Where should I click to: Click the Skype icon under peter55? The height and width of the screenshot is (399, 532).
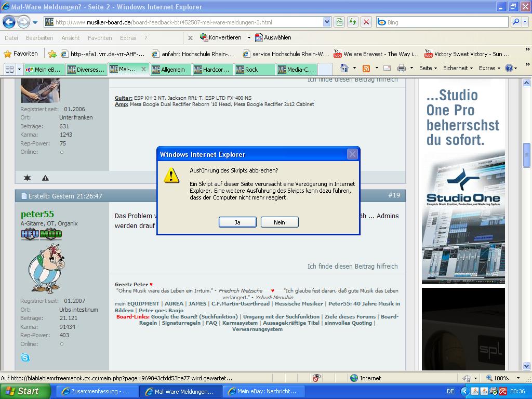tap(25, 357)
